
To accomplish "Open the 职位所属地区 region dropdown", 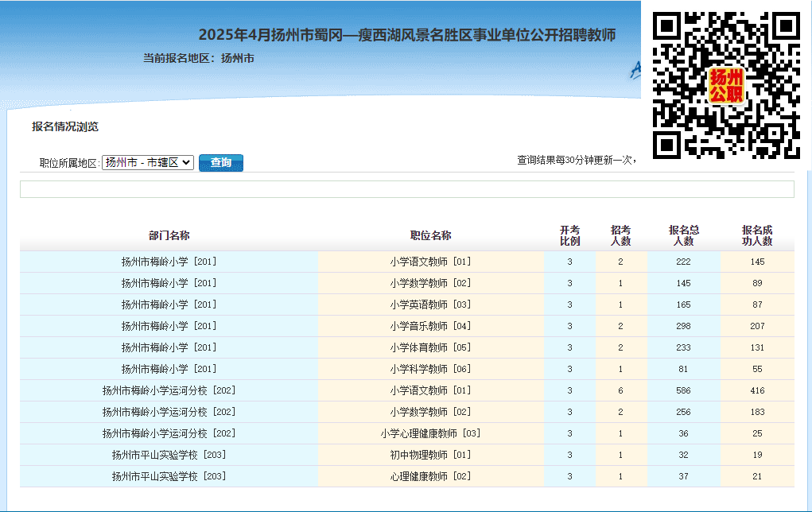I will click(x=148, y=162).
